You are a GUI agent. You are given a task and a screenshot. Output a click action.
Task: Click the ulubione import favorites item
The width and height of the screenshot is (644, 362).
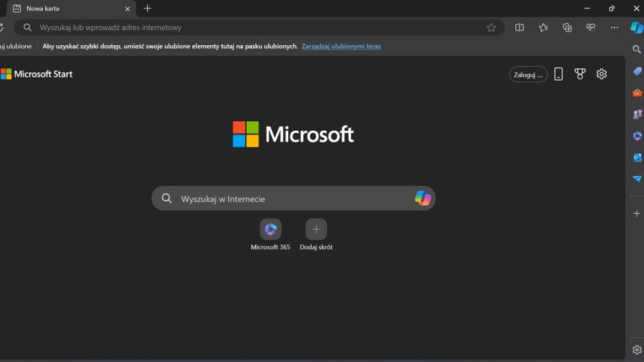15,47
